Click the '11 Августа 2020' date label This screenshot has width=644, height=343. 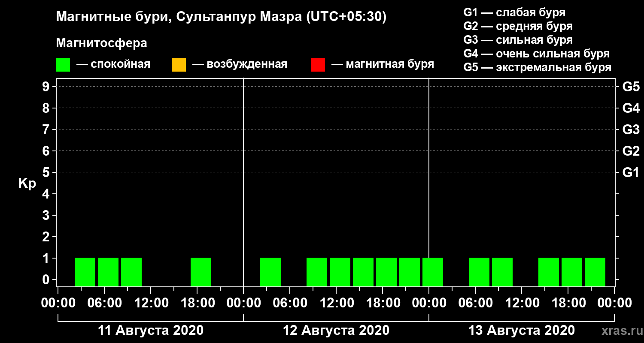pyautogui.click(x=151, y=331)
